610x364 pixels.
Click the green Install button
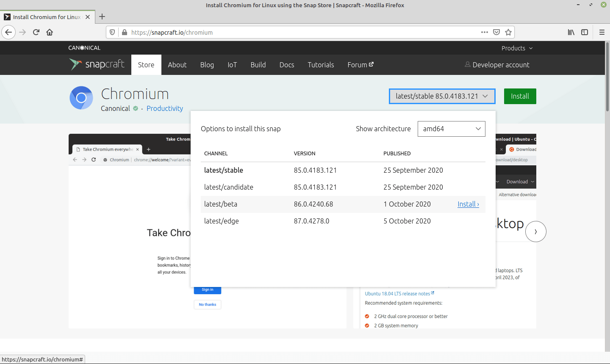click(x=520, y=96)
